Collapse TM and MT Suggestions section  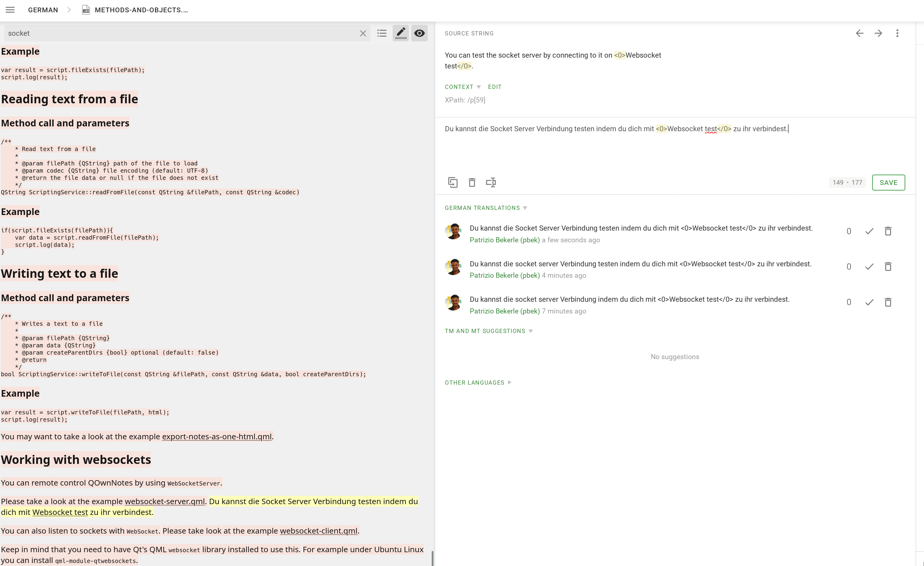489,331
